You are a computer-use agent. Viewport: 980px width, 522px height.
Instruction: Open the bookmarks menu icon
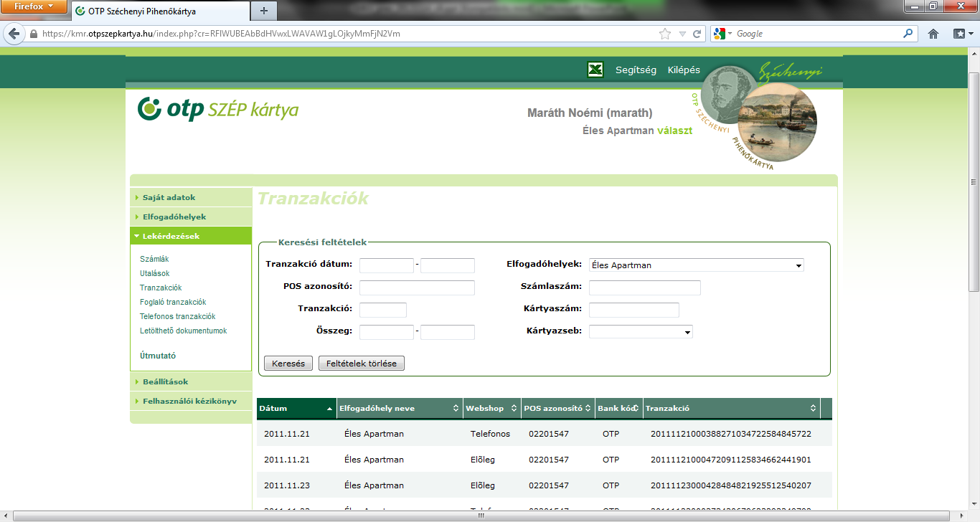pyautogui.click(x=962, y=34)
